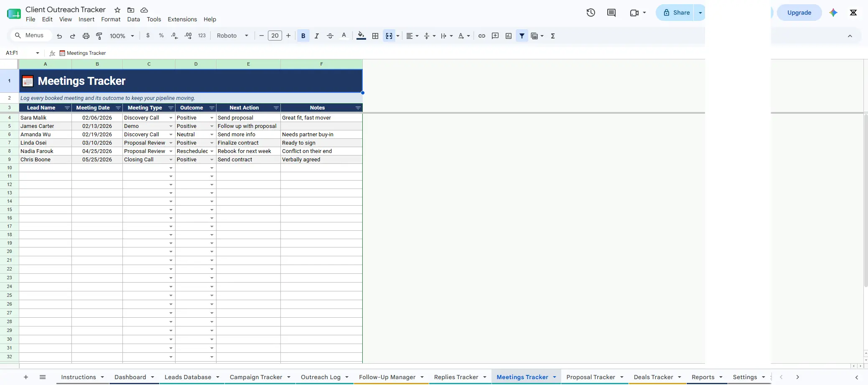Click the functions sigma icon

tap(553, 36)
